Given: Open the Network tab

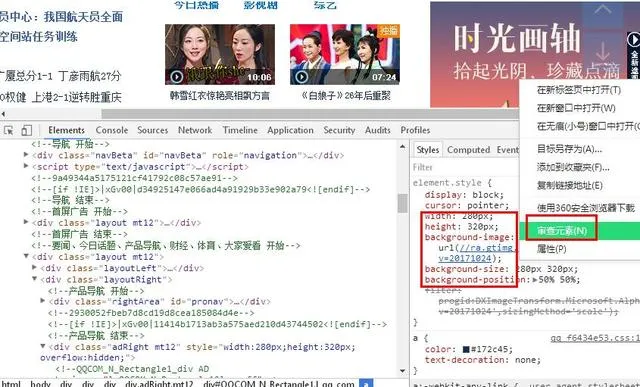Looking at the screenshot, I should [195, 130].
